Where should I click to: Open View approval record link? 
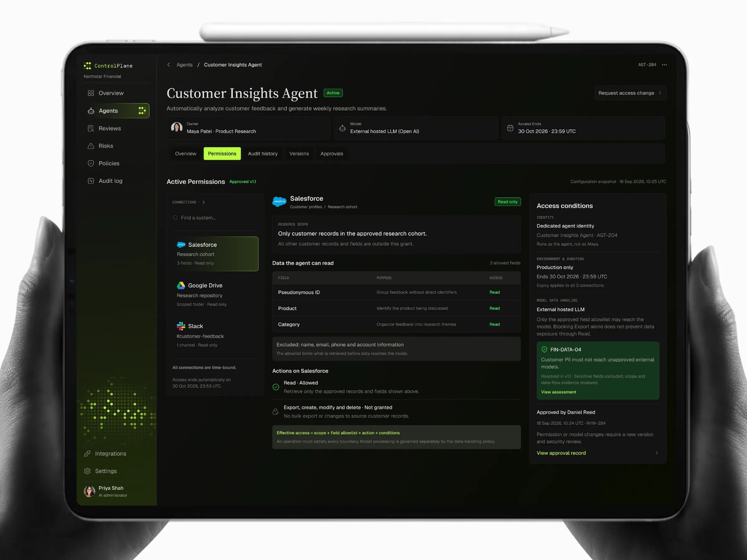[561, 453]
